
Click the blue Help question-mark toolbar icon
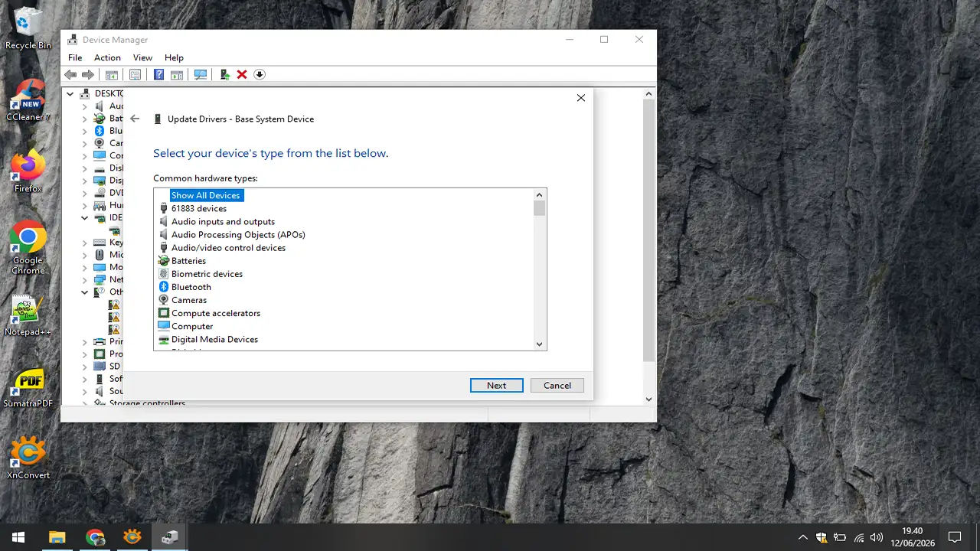158,74
